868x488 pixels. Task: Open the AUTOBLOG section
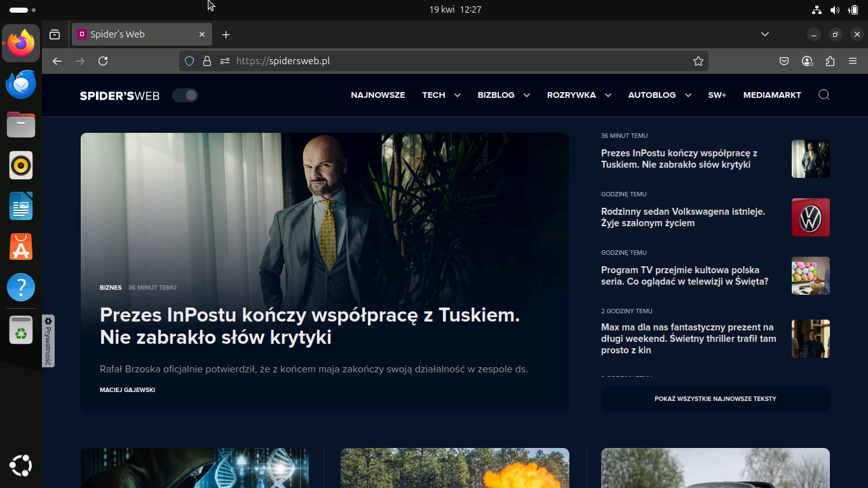point(652,95)
